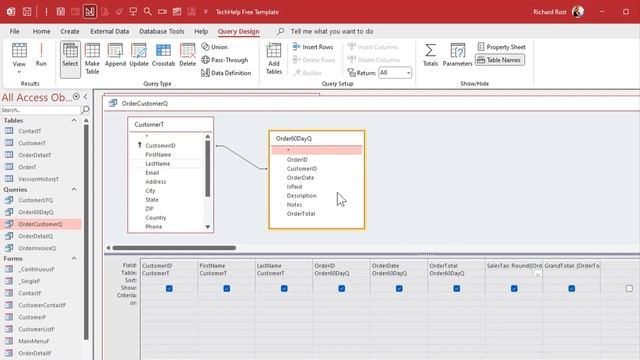Open the File tab
This screenshot has width=640, height=360.
[14, 31]
